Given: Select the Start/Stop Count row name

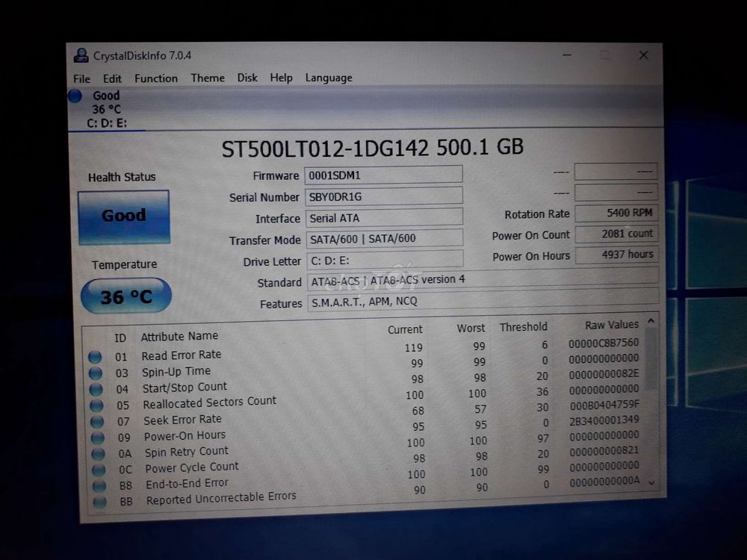Looking at the screenshot, I should [x=185, y=387].
